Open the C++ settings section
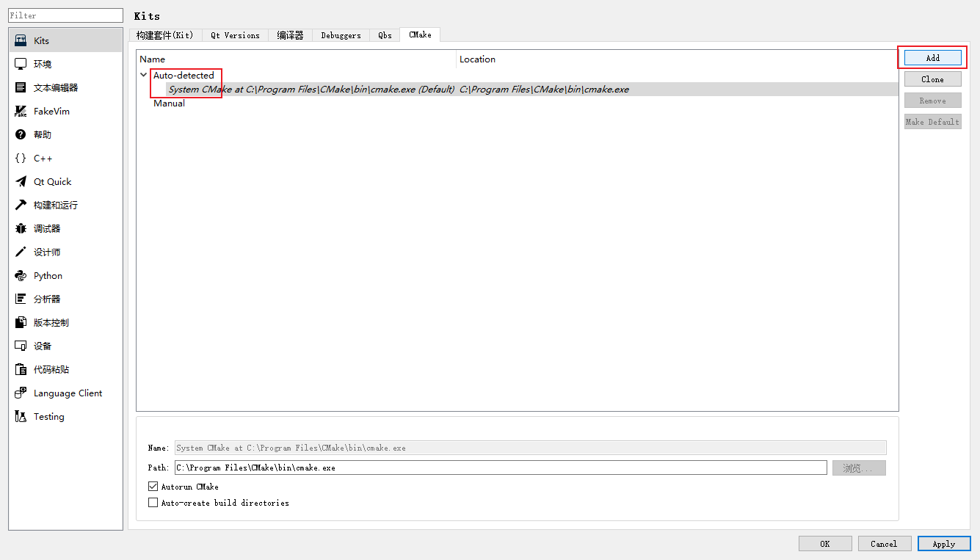The width and height of the screenshot is (980, 560). pyautogui.click(x=43, y=158)
